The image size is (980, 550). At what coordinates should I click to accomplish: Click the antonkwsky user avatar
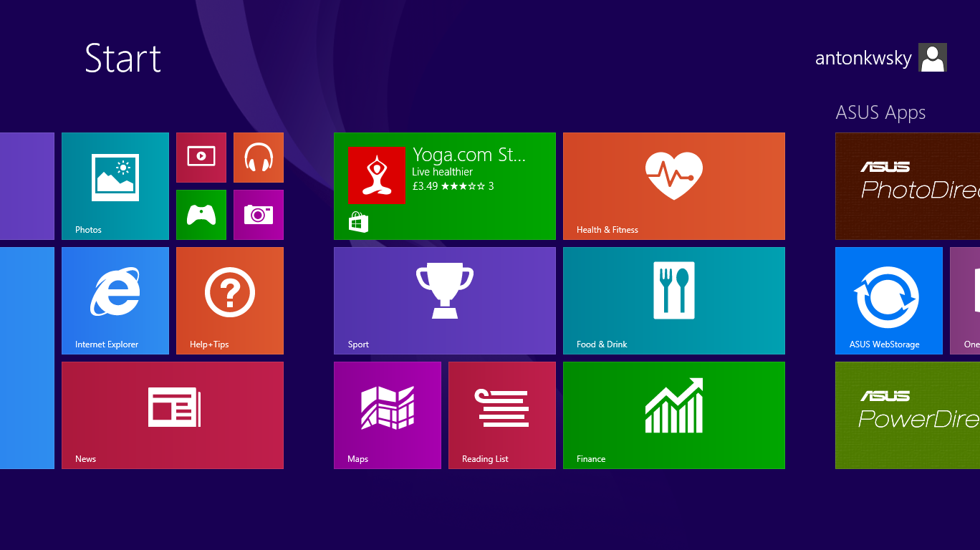coord(933,57)
